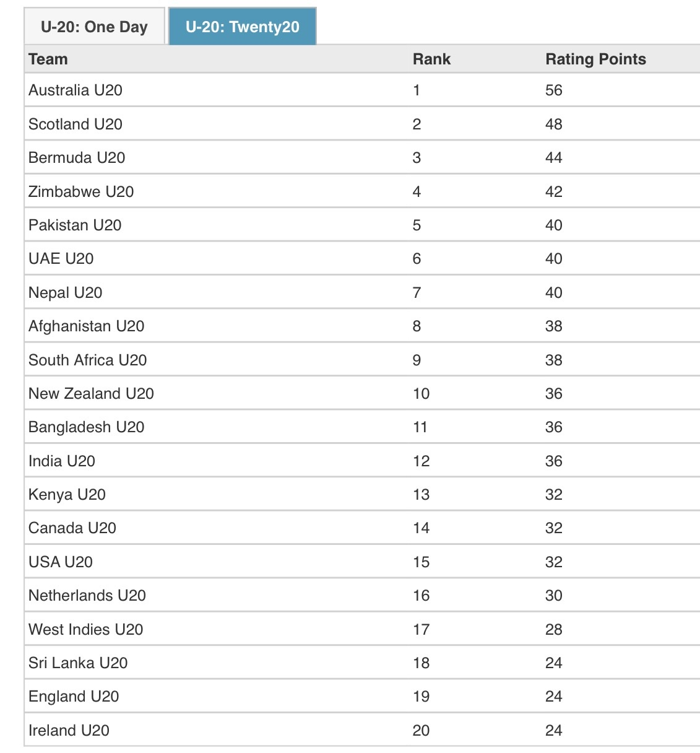Switch to the U-20: One Day tab

(x=94, y=27)
